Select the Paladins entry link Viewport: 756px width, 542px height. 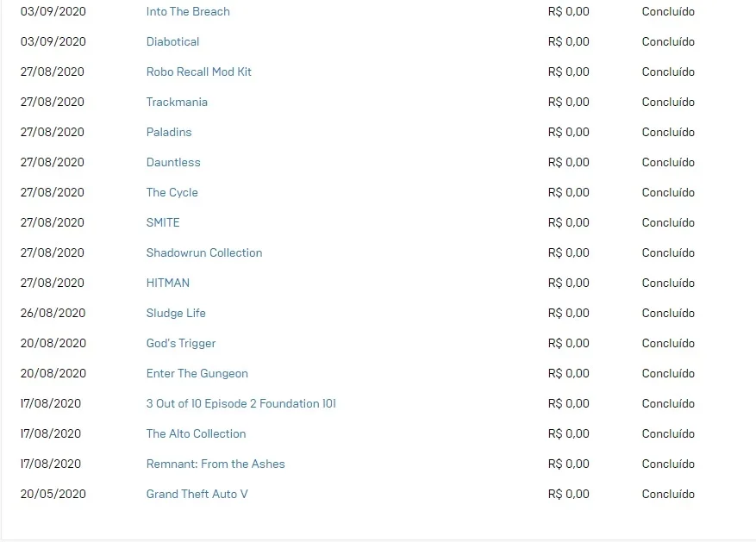point(169,132)
